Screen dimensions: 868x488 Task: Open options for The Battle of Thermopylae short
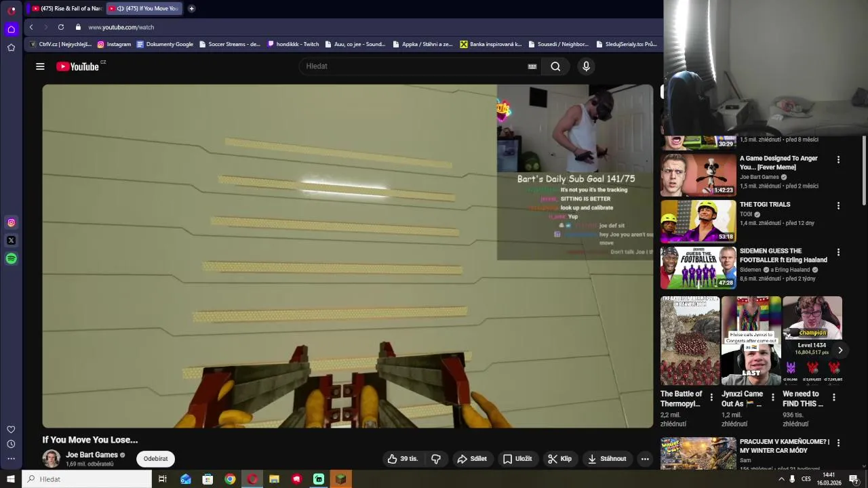pyautogui.click(x=711, y=397)
